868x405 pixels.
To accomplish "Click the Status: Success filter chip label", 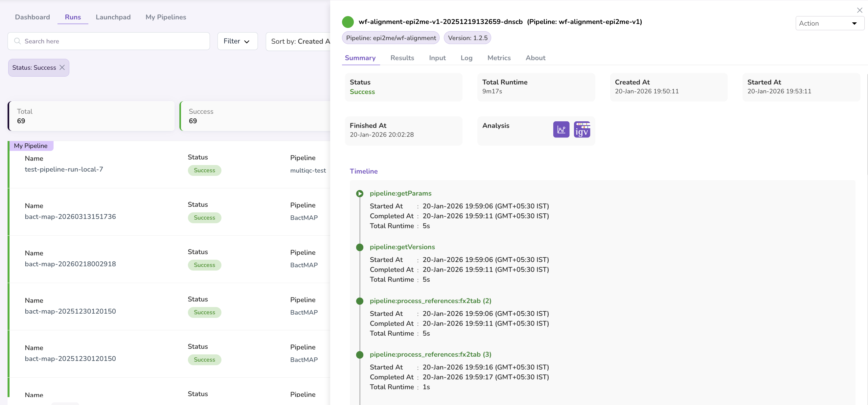I will click(x=34, y=68).
